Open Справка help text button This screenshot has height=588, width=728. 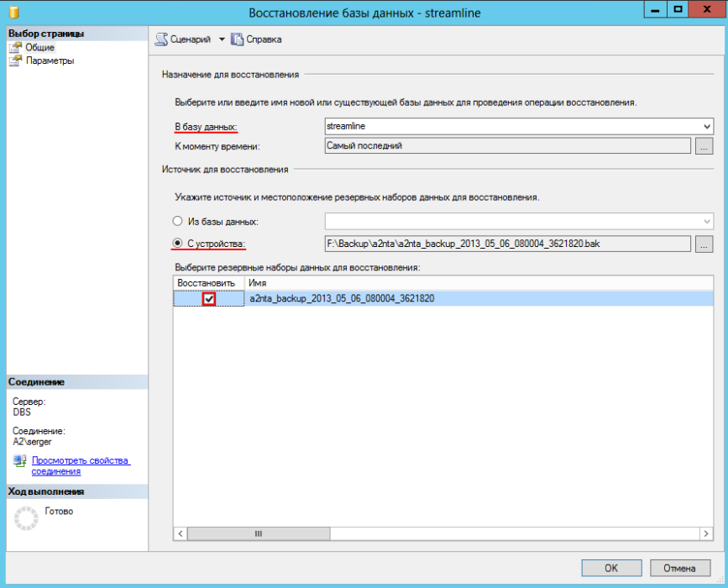pyautogui.click(x=264, y=39)
